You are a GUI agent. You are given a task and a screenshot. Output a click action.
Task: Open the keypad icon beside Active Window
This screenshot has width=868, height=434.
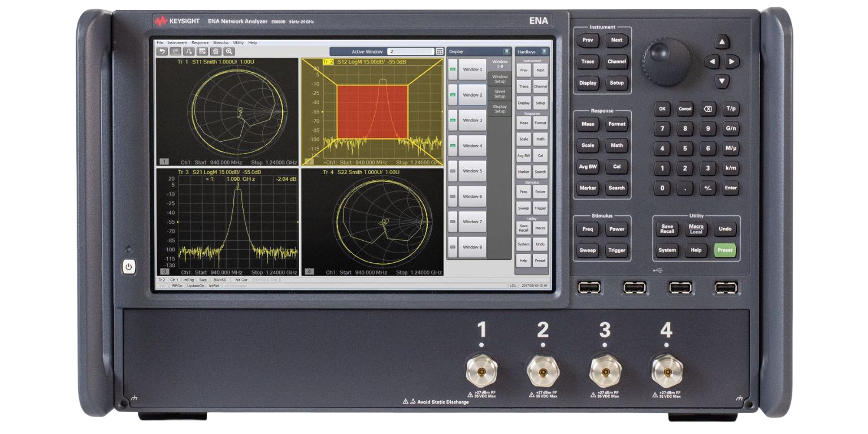[x=439, y=51]
